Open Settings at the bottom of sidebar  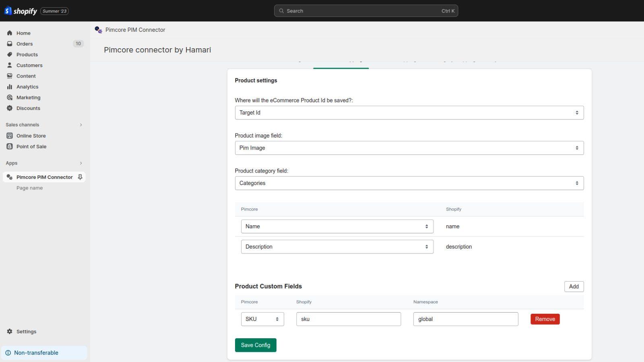[26, 331]
